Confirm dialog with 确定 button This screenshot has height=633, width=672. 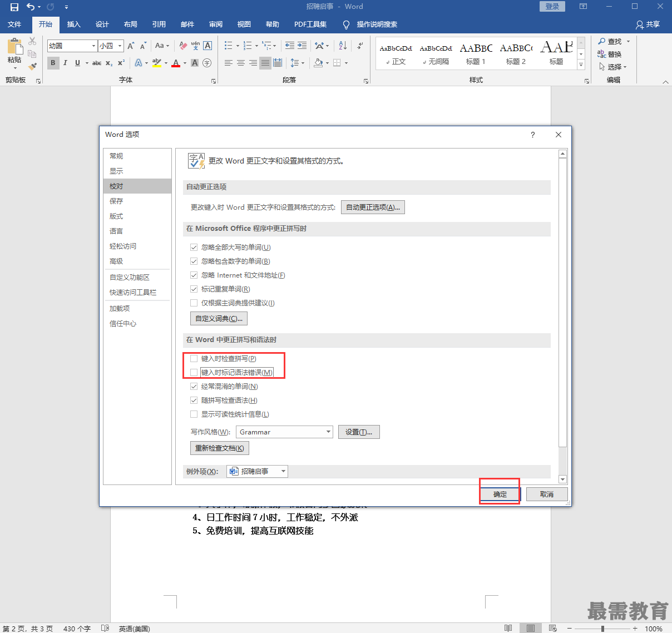click(x=500, y=494)
